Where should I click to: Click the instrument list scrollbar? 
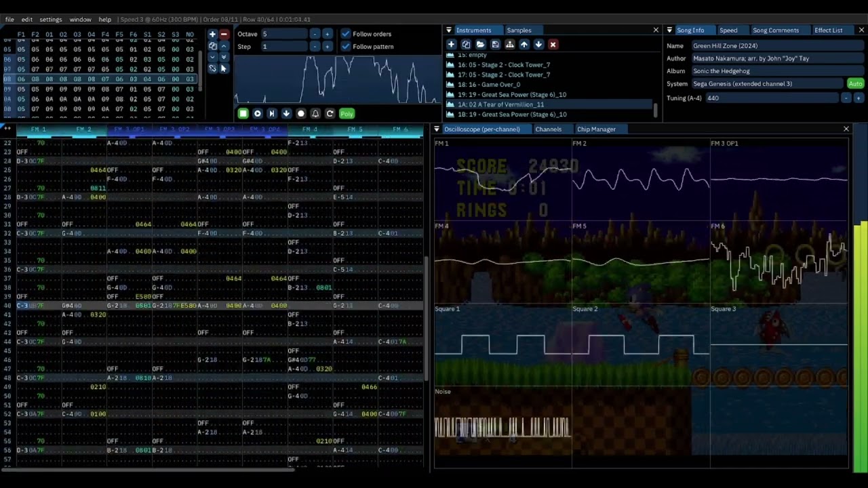click(x=655, y=109)
